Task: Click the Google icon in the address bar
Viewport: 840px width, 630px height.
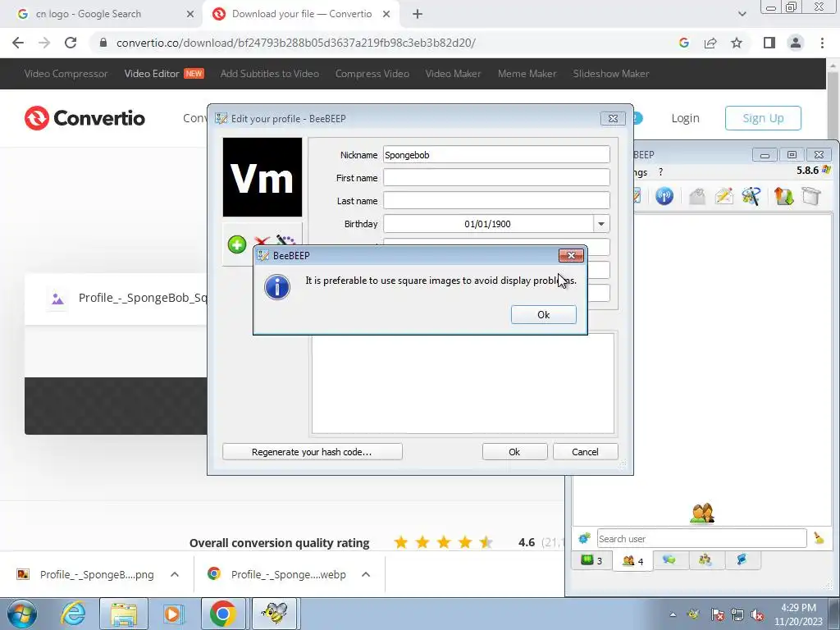Action: click(683, 43)
